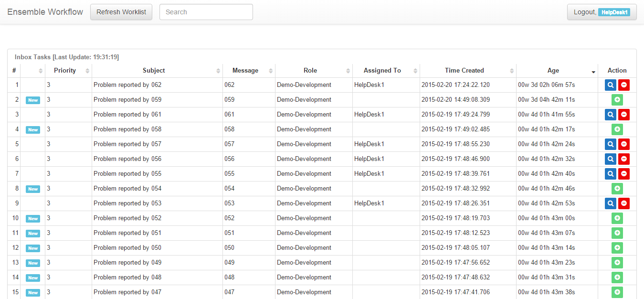Take task "Problem reported by 059" with green plus

tap(617, 99)
